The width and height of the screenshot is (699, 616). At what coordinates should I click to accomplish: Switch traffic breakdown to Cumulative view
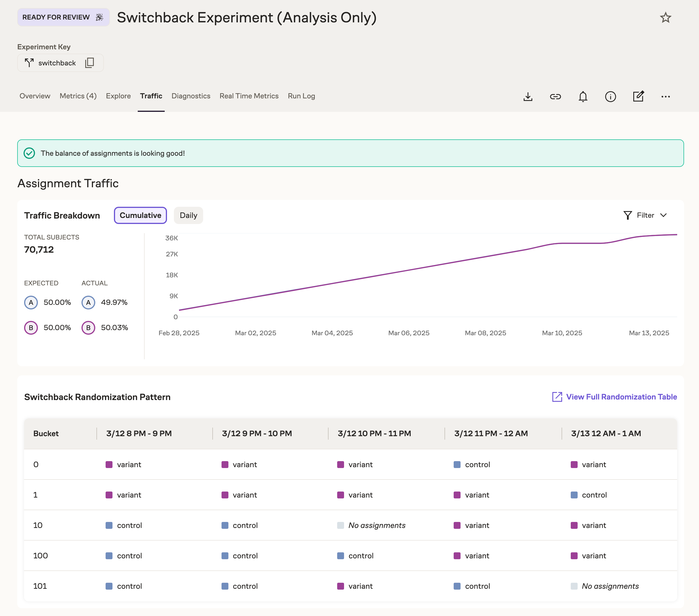click(x=140, y=215)
